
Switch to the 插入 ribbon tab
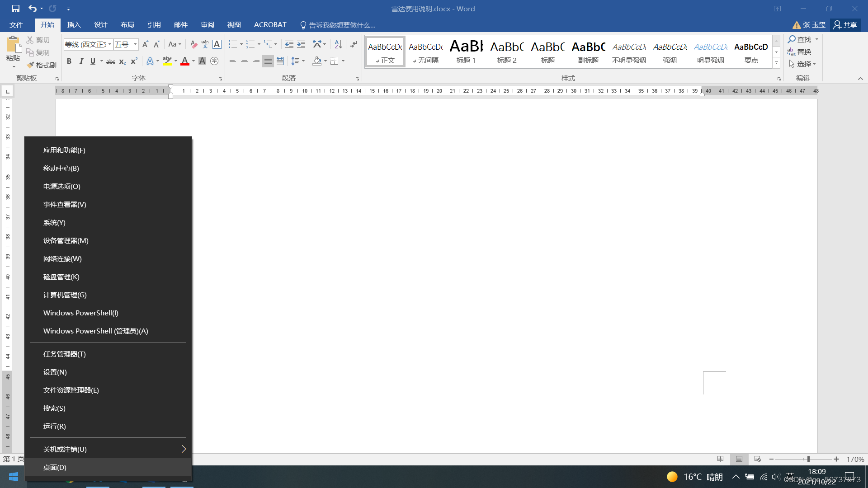(x=74, y=25)
